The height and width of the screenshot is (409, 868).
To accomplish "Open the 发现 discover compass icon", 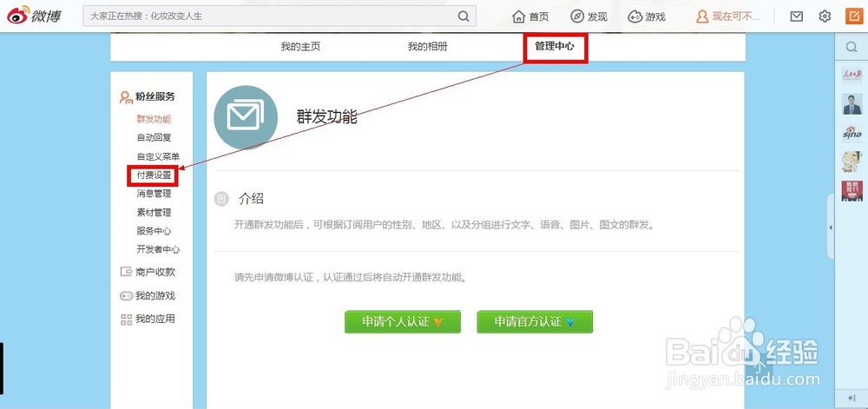I will click(x=577, y=16).
